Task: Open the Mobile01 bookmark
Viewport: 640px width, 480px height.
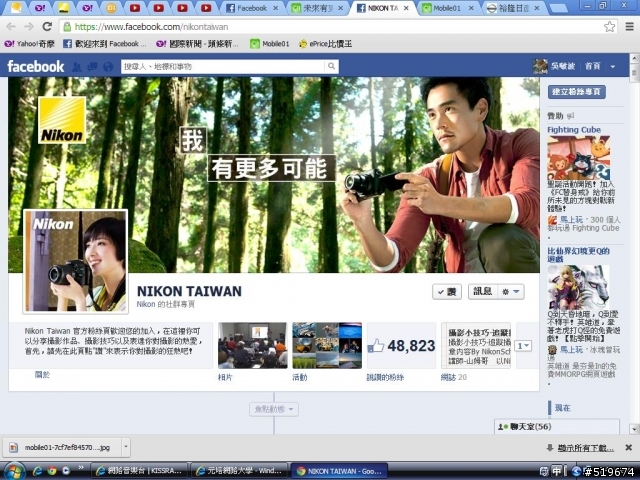Action: [x=270, y=44]
